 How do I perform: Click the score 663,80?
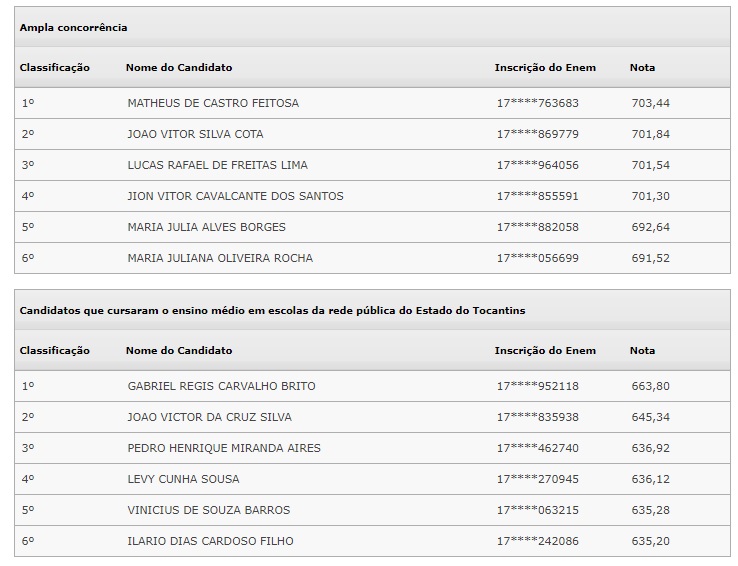coord(650,386)
